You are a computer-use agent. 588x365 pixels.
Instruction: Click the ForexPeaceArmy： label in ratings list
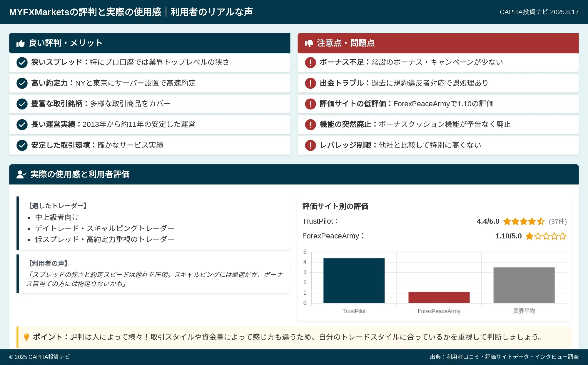pyautogui.click(x=334, y=236)
